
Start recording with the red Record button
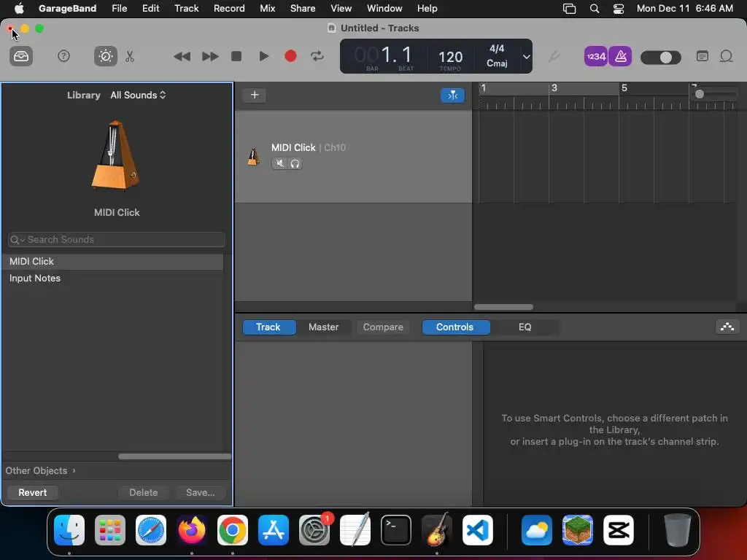pyautogui.click(x=290, y=56)
